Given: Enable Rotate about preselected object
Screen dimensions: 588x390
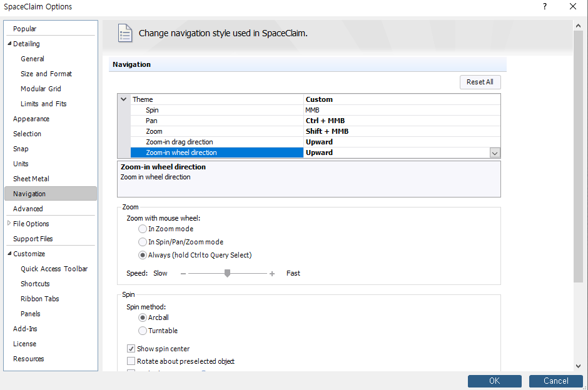Looking at the screenshot, I should pyautogui.click(x=131, y=361).
